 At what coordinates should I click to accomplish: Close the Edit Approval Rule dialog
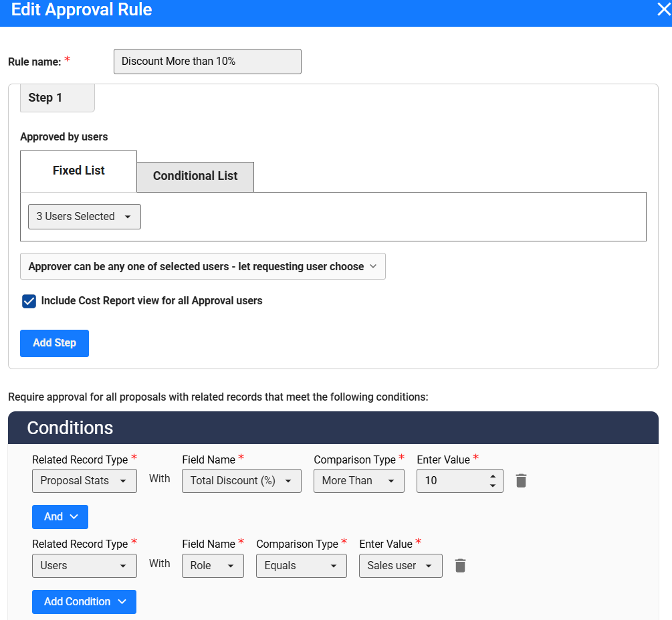click(x=663, y=10)
